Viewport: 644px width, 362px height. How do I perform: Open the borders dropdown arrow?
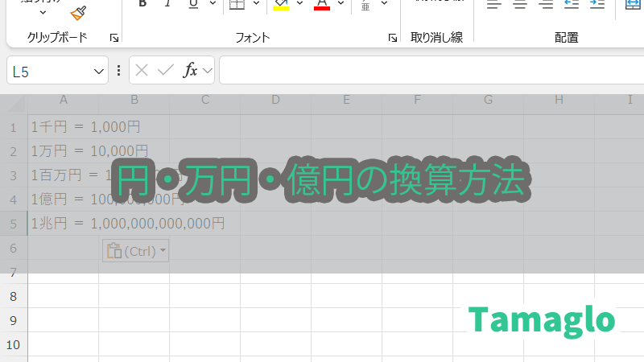[257, 4]
